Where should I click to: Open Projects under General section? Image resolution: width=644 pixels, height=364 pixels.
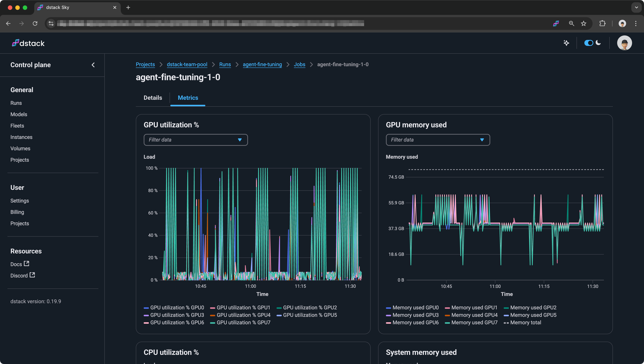click(20, 160)
